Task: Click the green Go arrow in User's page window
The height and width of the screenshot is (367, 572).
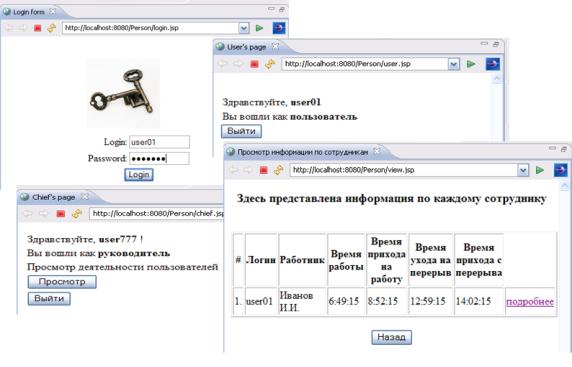Action: tap(471, 64)
